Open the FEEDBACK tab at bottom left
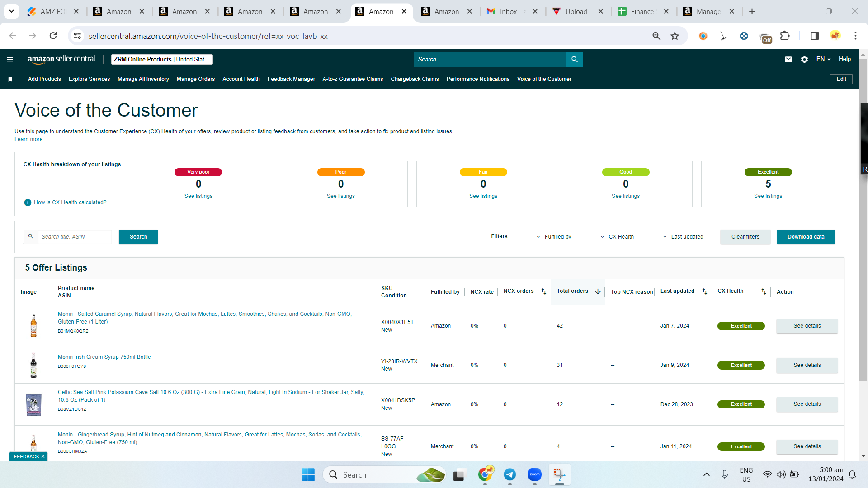 [x=28, y=456]
